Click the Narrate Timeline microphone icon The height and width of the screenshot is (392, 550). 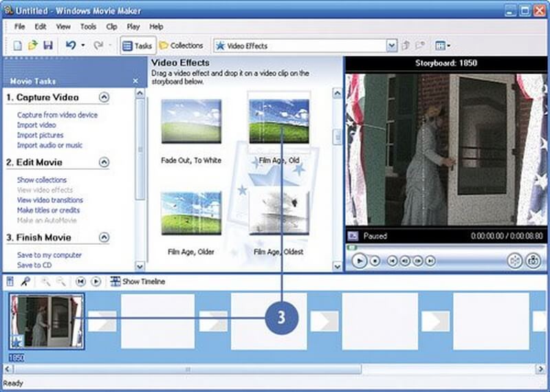[x=25, y=281]
